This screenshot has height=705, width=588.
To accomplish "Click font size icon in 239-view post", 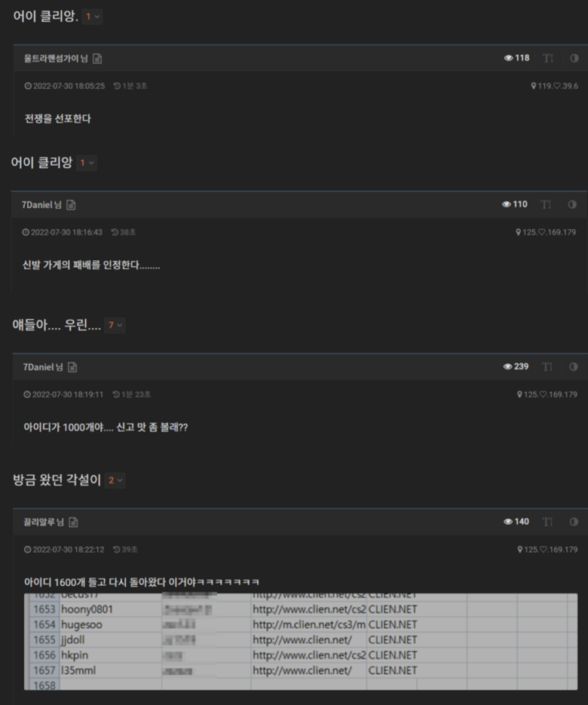I will (x=547, y=367).
